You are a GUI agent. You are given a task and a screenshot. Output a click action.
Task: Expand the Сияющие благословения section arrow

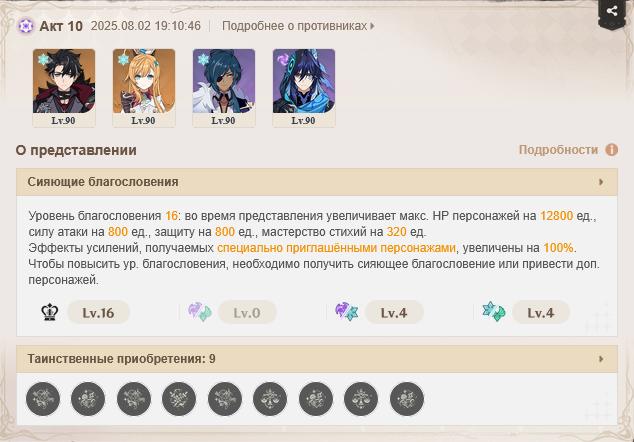pyautogui.click(x=601, y=182)
